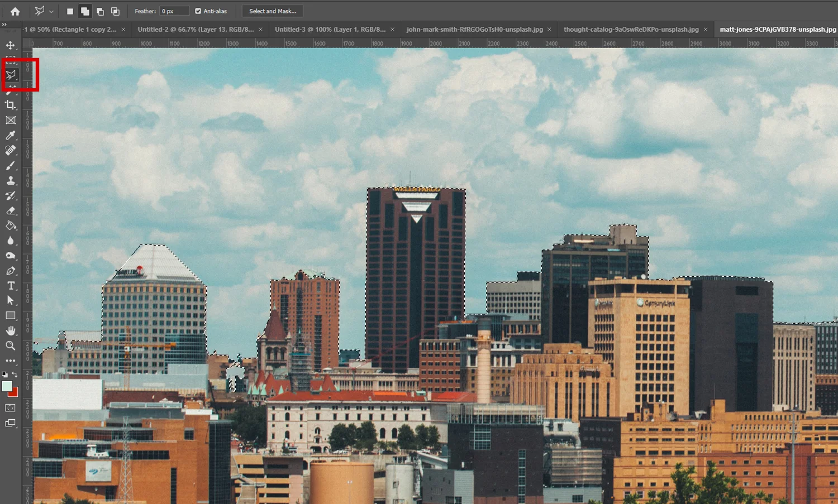Screen dimensions: 838x504
Task: Pick the Eyedropper tool
Action: pos(11,135)
